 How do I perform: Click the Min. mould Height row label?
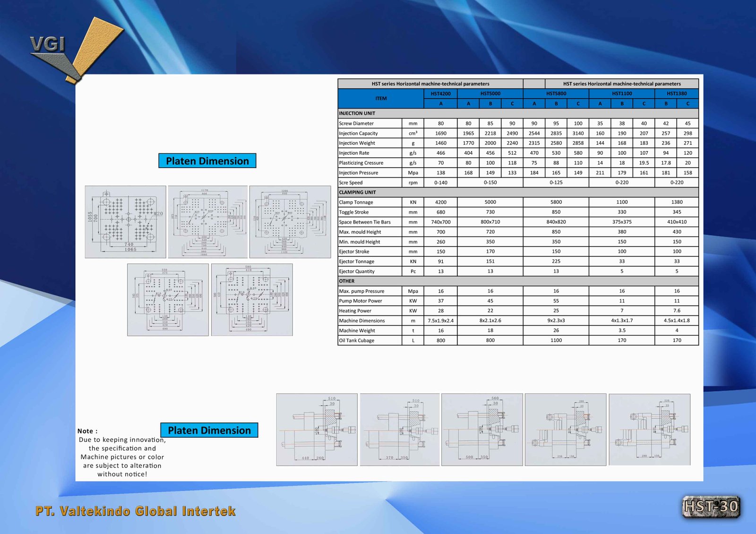click(359, 242)
